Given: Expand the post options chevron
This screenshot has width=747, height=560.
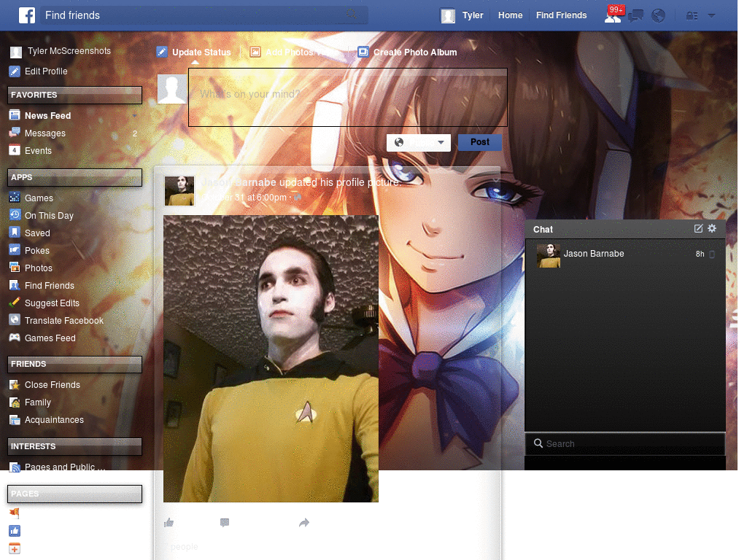Looking at the screenshot, I should click(x=495, y=181).
